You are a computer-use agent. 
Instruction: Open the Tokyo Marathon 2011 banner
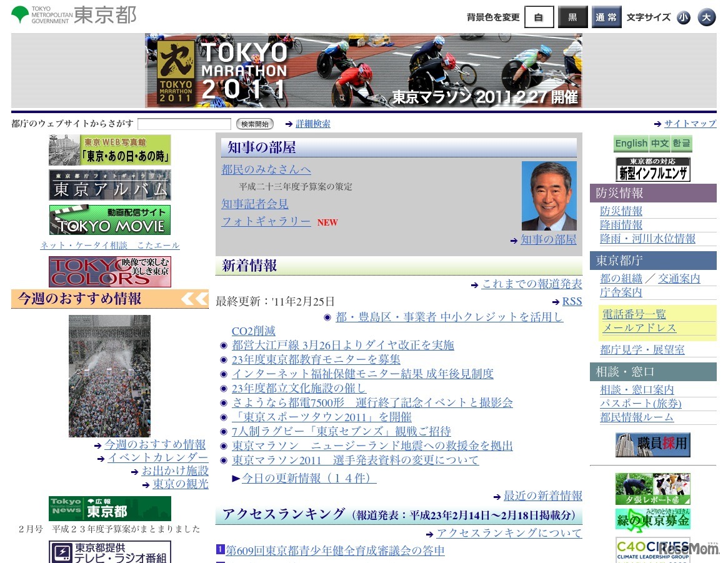pos(364,71)
